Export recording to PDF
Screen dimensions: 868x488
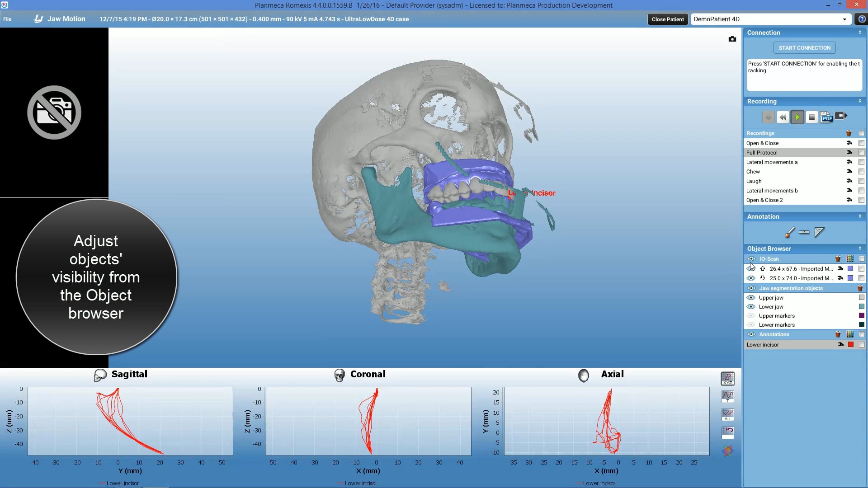click(826, 117)
